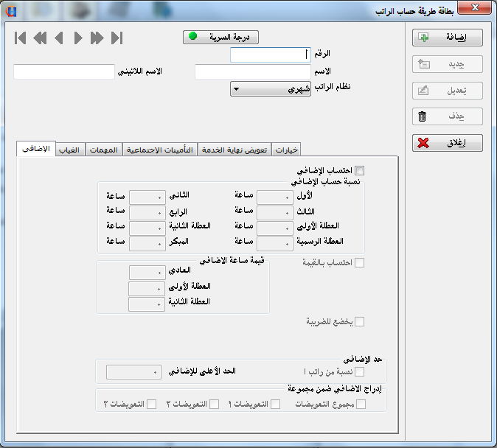Check the التعويضات ٢ checkbox
Viewport: 497px width, 448px height.
tap(215, 404)
